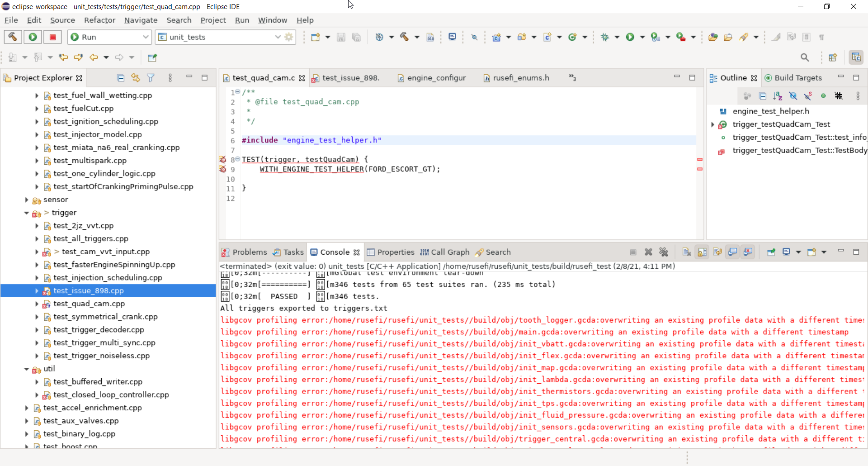Click engine_test_helper.h in Outline

coord(771,111)
